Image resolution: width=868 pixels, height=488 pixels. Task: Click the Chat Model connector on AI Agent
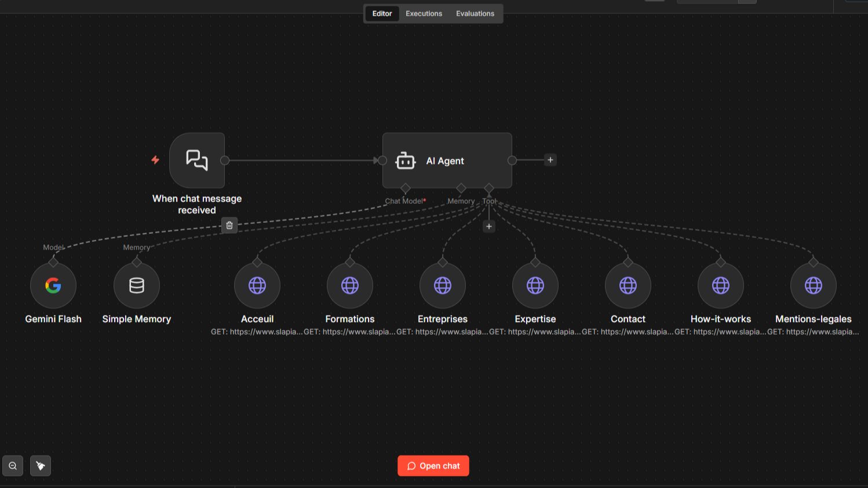(x=404, y=188)
